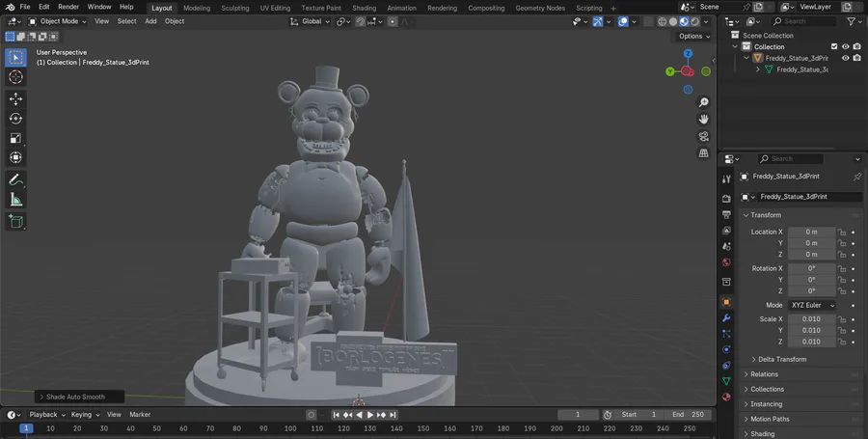Expand the Instancing panel
This screenshot has height=439, width=868.
(x=766, y=404)
